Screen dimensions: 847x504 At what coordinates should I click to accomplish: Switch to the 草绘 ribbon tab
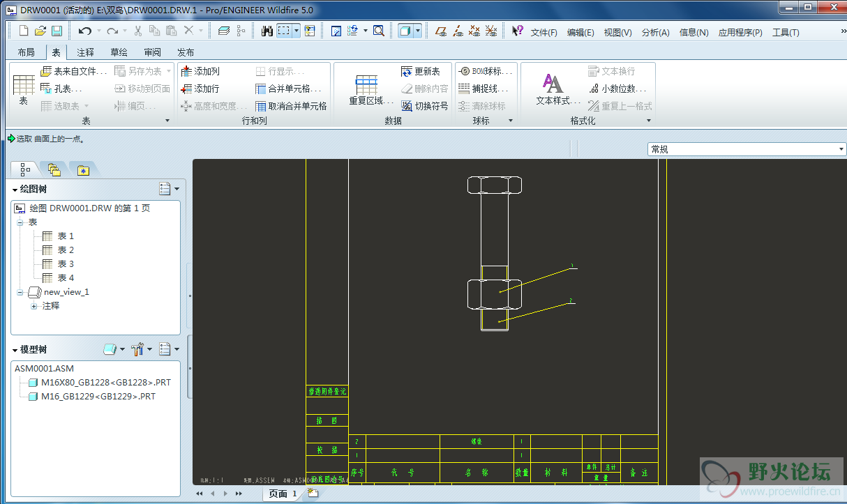[119, 52]
